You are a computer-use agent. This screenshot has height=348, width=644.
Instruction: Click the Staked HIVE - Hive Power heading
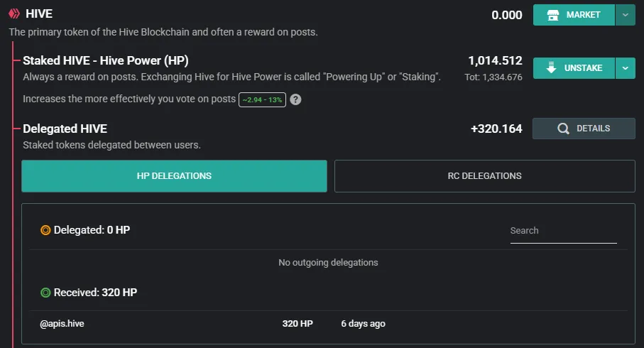106,61
